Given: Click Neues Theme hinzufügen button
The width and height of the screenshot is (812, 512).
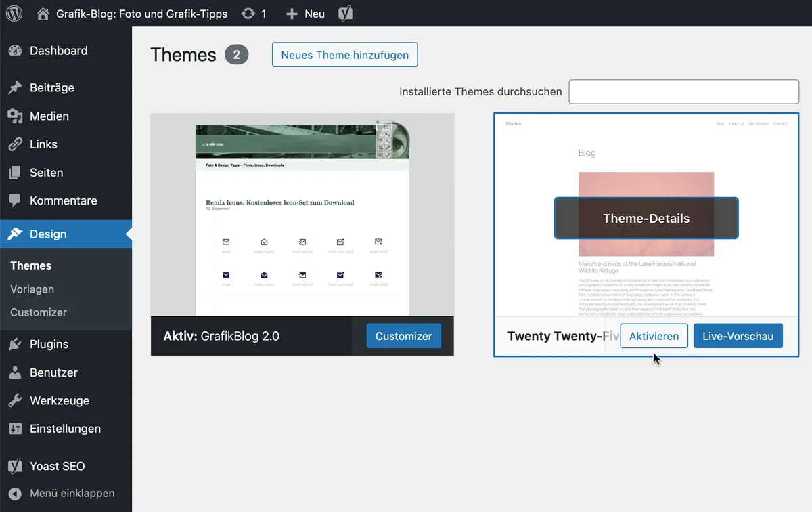Looking at the screenshot, I should [x=345, y=55].
